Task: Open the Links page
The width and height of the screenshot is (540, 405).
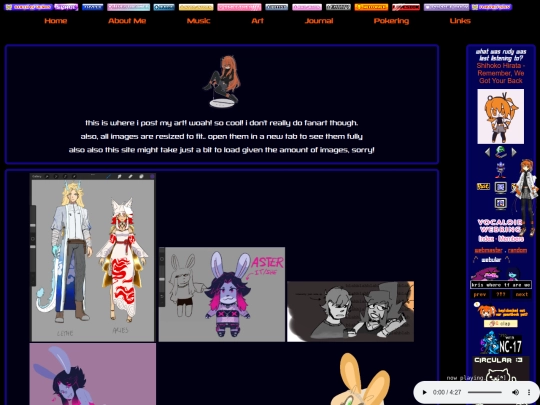Action: [x=460, y=21]
